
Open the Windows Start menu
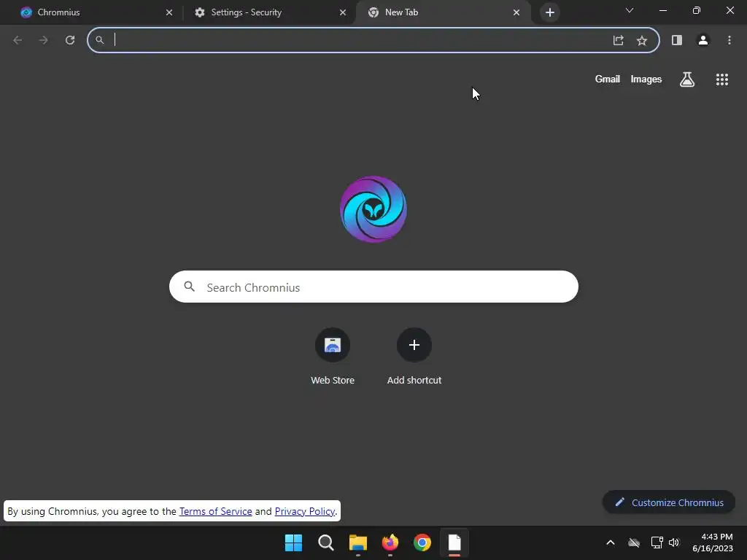pyautogui.click(x=293, y=542)
